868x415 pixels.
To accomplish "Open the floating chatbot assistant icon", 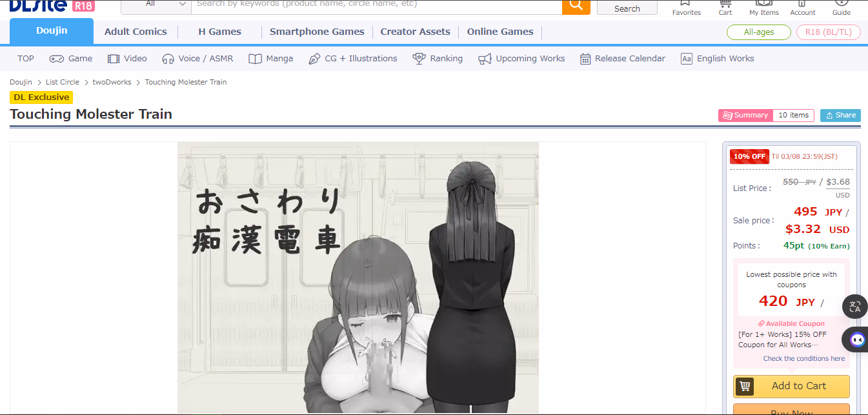I will click(x=856, y=339).
